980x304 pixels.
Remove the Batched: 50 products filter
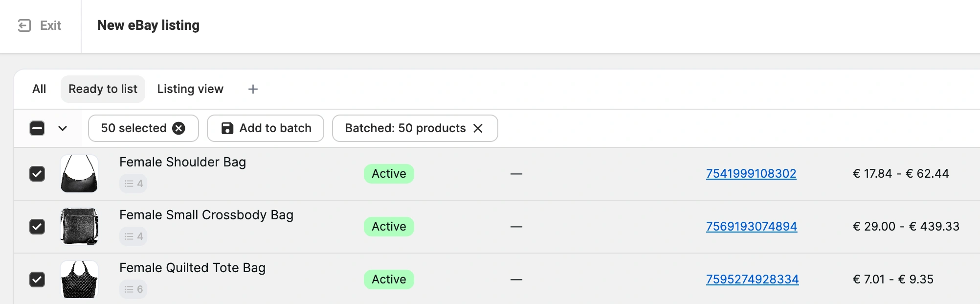pos(478,128)
